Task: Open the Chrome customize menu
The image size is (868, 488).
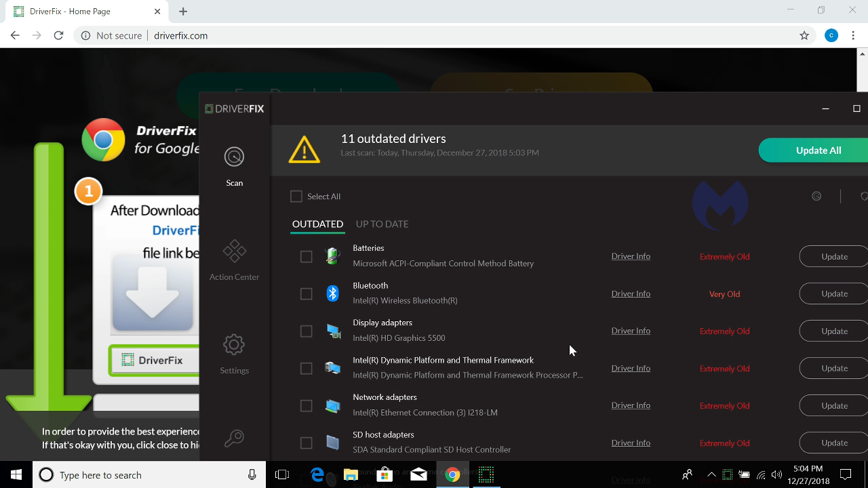Action: [x=853, y=35]
